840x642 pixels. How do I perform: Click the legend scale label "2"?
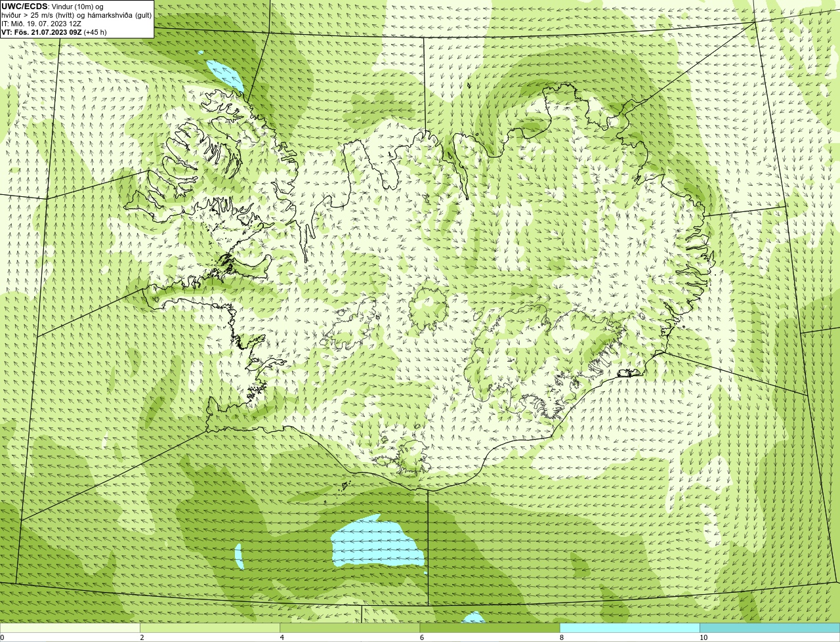click(x=142, y=637)
